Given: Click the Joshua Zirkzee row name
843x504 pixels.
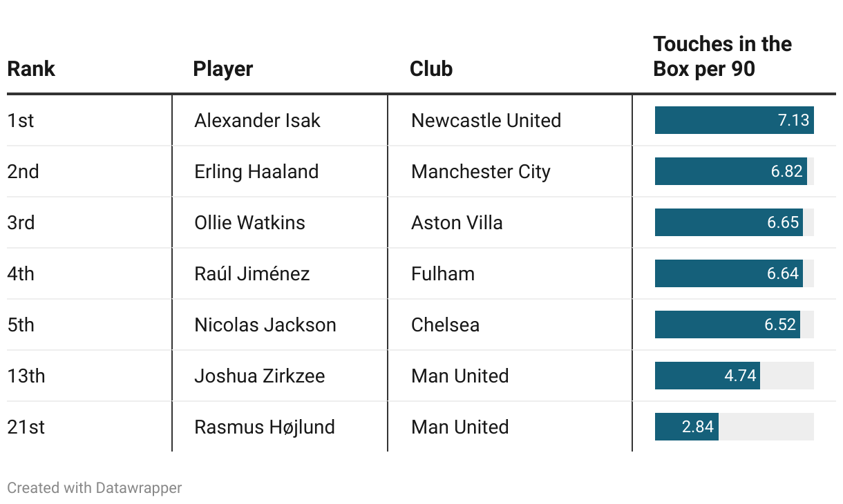Looking at the screenshot, I should pyautogui.click(x=260, y=376).
